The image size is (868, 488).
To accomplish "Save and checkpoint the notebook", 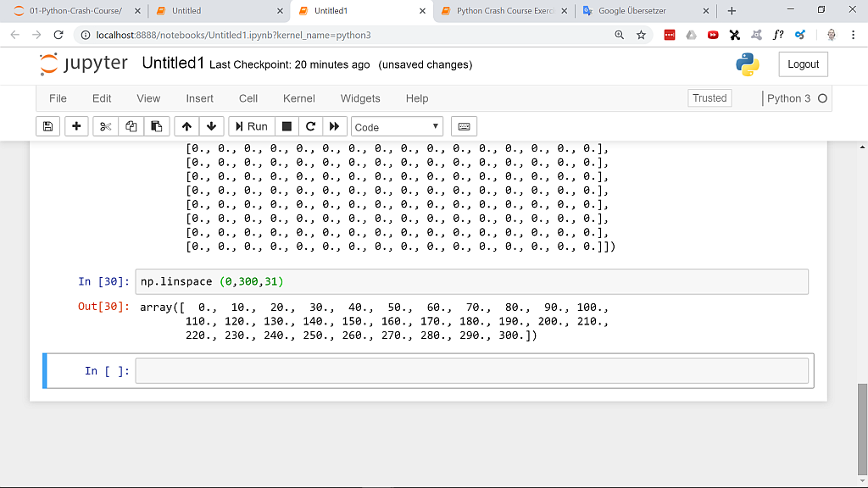I will pos(48,126).
